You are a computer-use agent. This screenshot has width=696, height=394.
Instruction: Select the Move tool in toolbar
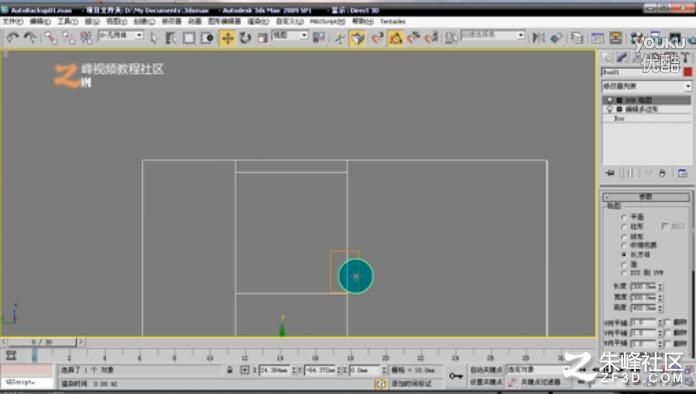pyautogui.click(x=227, y=38)
